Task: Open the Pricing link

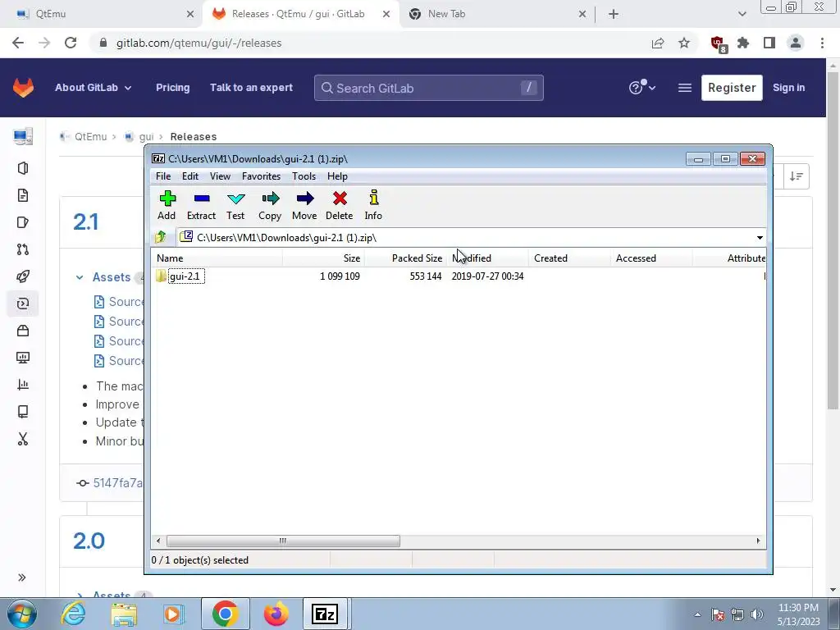Action: click(x=172, y=88)
